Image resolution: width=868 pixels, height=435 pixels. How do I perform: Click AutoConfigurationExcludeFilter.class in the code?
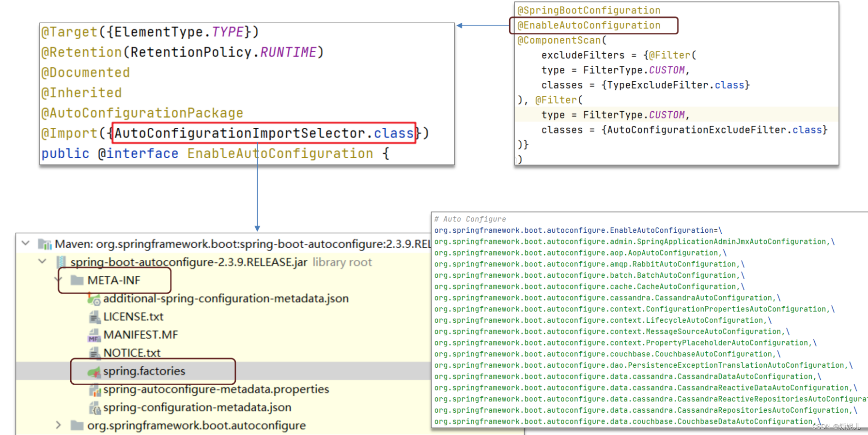point(714,130)
